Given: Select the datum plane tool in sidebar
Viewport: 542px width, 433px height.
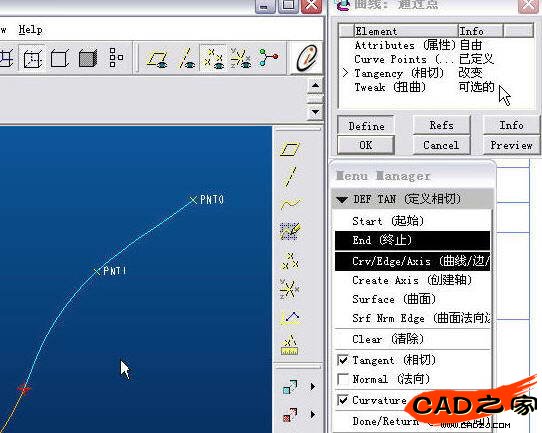Looking at the screenshot, I should pos(290,149).
